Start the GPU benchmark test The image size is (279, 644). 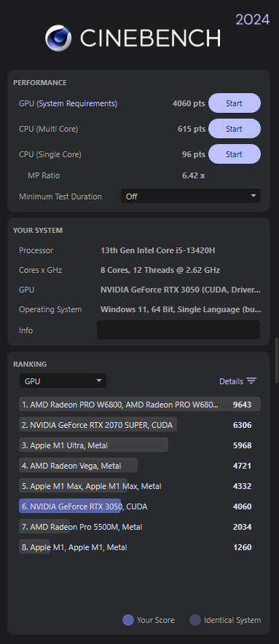(235, 103)
